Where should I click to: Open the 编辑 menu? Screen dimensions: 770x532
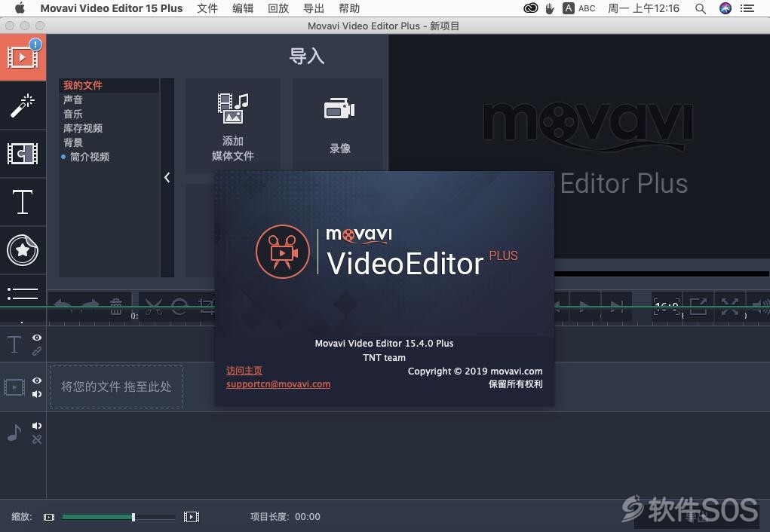pos(243,8)
